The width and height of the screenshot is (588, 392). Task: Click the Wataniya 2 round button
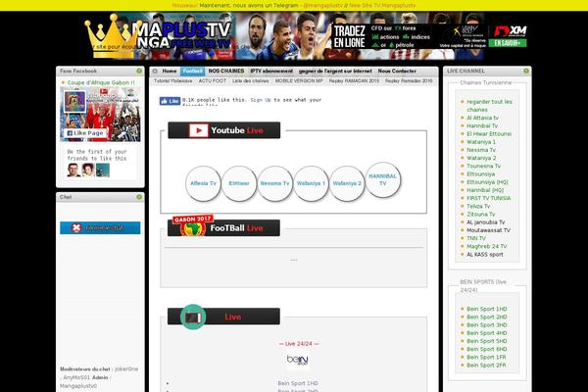pyautogui.click(x=347, y=183)
